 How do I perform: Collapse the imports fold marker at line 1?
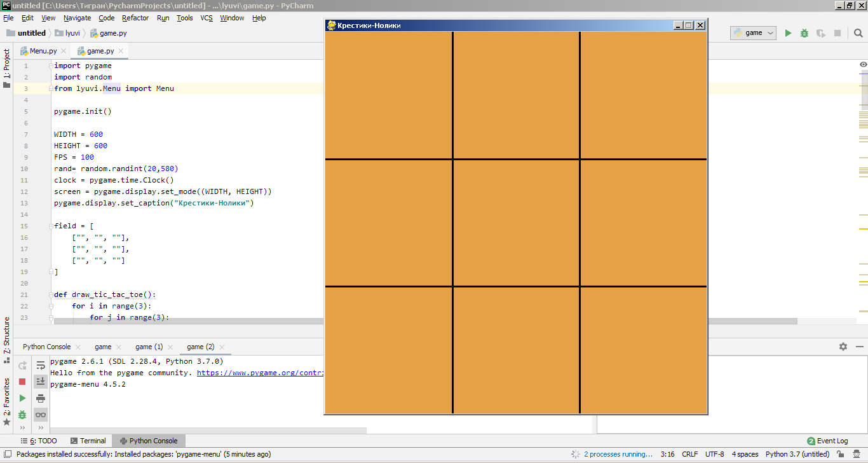50,66
